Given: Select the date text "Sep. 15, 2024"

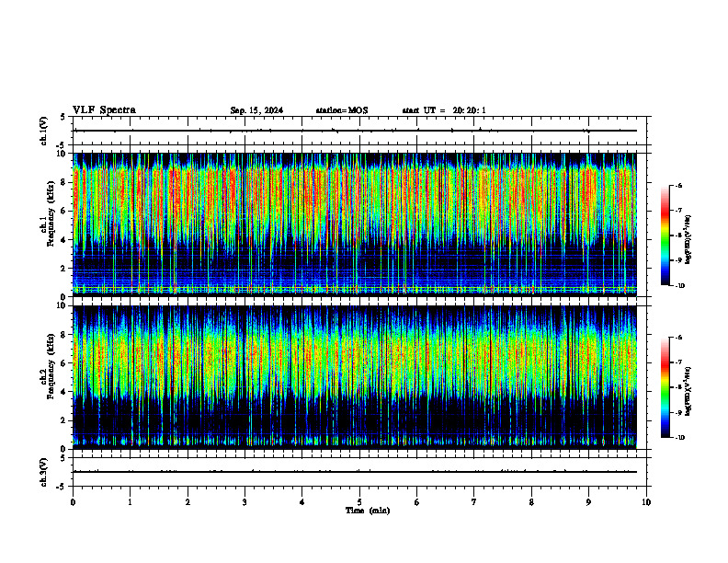Looking at the screenshot, I should tap(256, 110).
